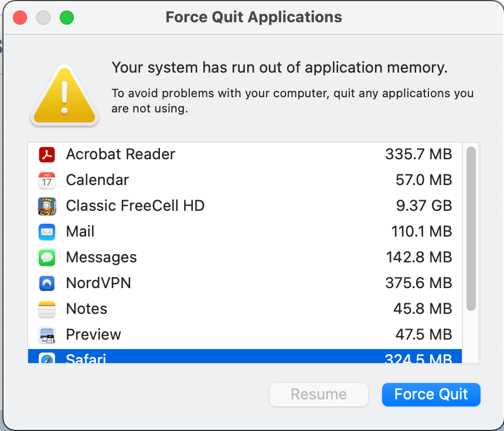Select Classic FreeCell HD in the list

[x=135, y=206]
